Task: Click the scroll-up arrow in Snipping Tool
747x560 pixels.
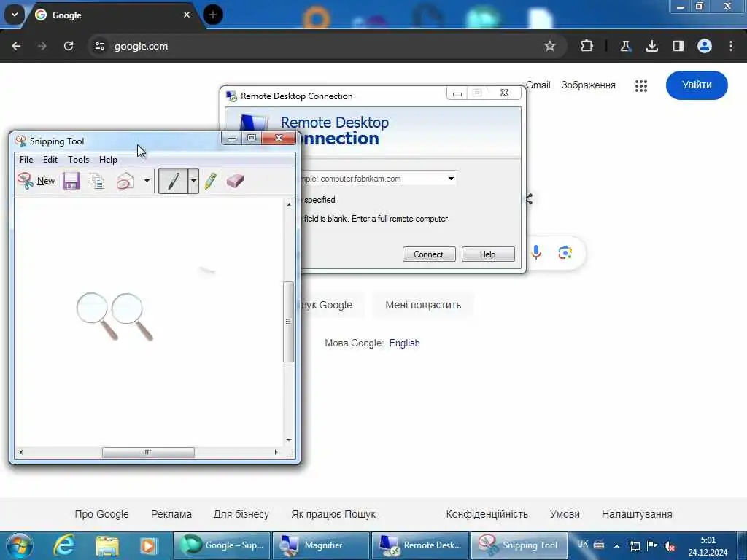Action: pyautogui.click(x=289, y=205)
